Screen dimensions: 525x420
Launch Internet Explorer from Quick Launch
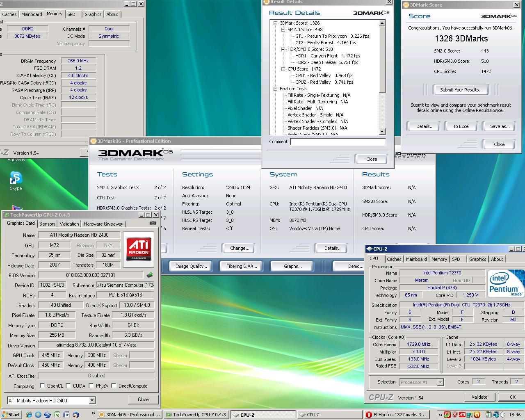pyautogui.click(x=29, y=415)
